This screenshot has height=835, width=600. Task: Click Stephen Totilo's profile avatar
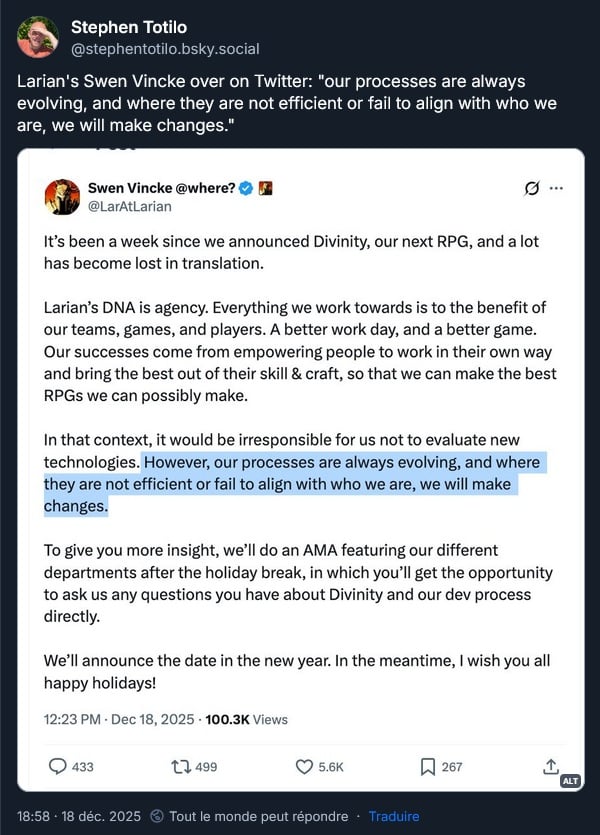pyautogui.click(x=37, y=37)
